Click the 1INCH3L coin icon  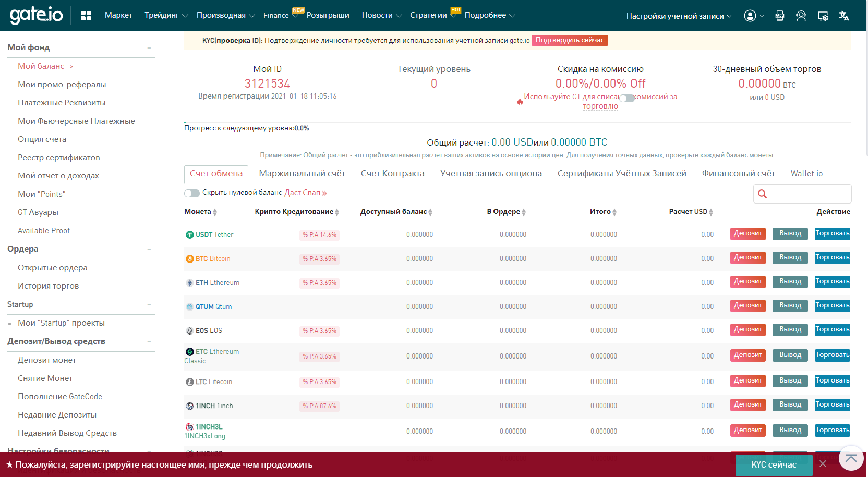190,427
